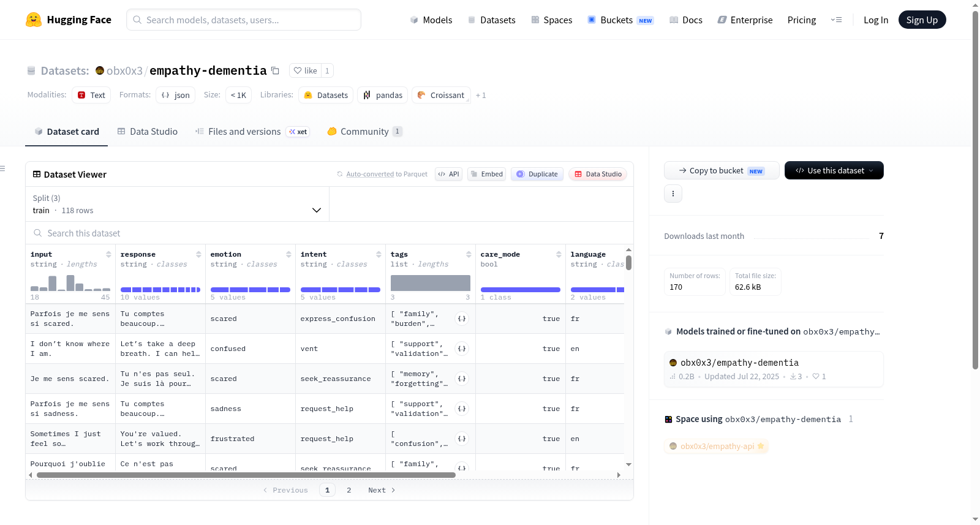Open the obx0x3 user avatar

(x=100, y=70)
